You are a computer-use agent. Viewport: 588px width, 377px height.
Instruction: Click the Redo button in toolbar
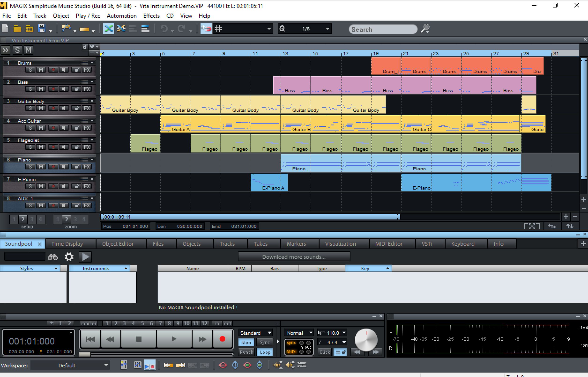click(x=180, y=29)
